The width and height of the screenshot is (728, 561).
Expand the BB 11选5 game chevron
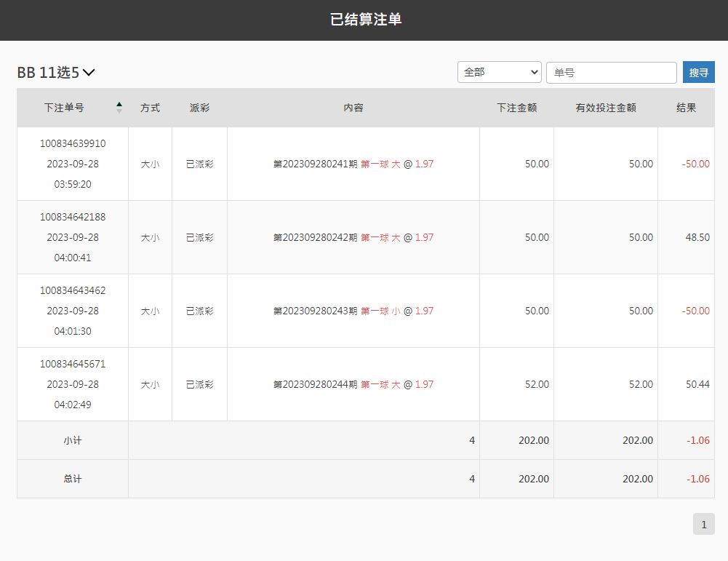click(89, 72)
